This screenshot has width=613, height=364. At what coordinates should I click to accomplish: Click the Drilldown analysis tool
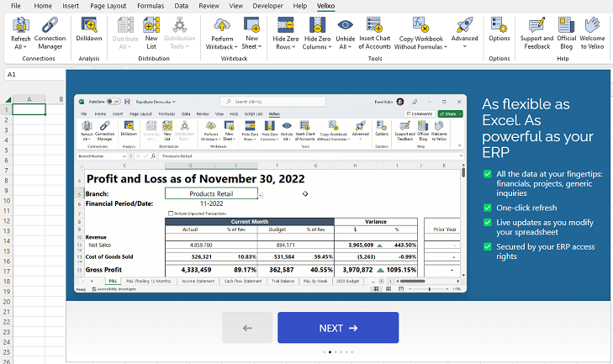(89, 29)
